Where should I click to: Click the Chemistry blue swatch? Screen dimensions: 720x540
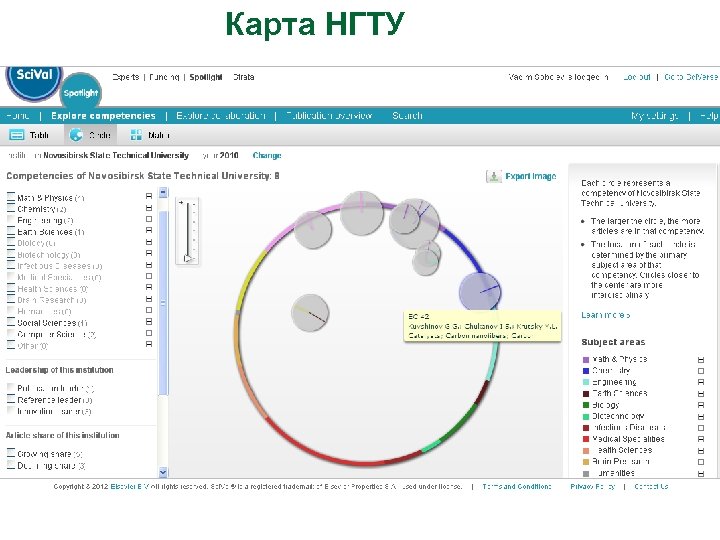(x=585, y=371)
